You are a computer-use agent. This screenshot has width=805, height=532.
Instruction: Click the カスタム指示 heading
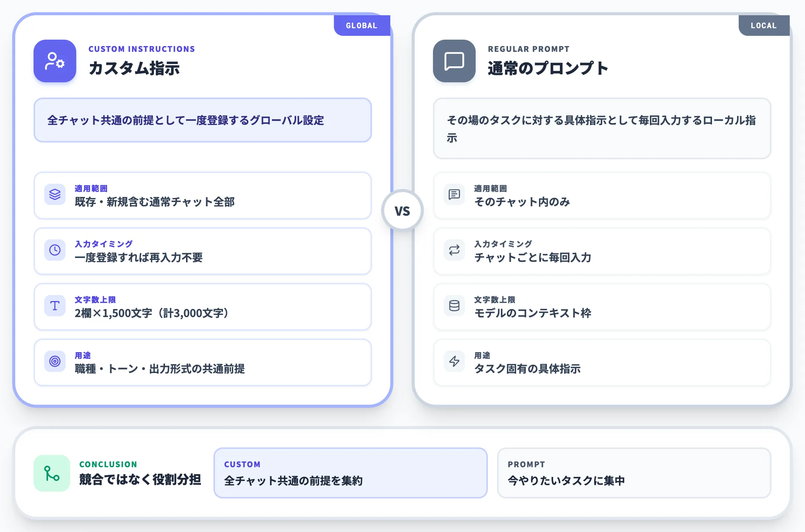point(134,69)
